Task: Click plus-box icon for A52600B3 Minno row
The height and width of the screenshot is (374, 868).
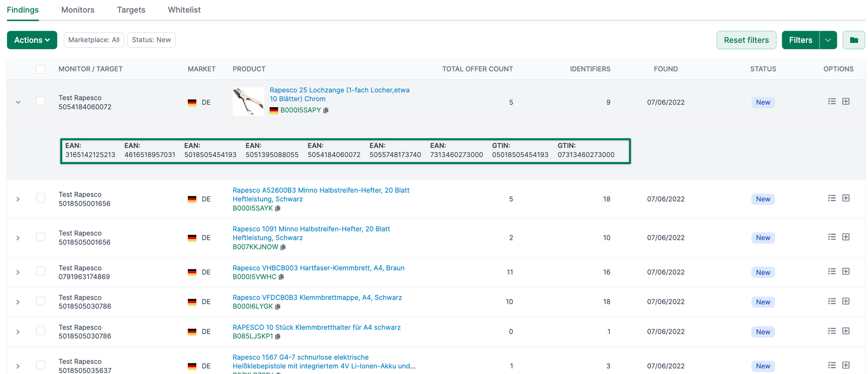Action: [846, 198]
